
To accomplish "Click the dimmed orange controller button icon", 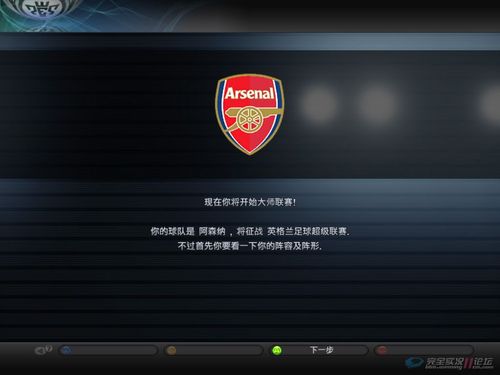I will click(x=172, y=350).
